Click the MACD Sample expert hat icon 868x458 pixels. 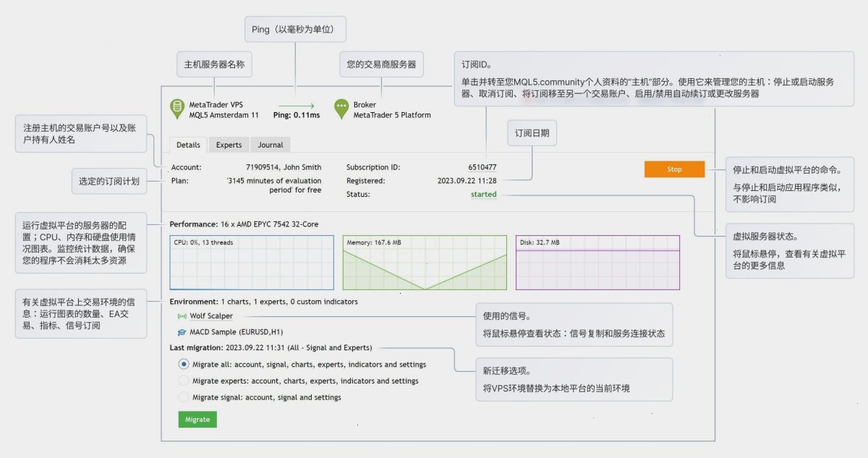[182, 332]
